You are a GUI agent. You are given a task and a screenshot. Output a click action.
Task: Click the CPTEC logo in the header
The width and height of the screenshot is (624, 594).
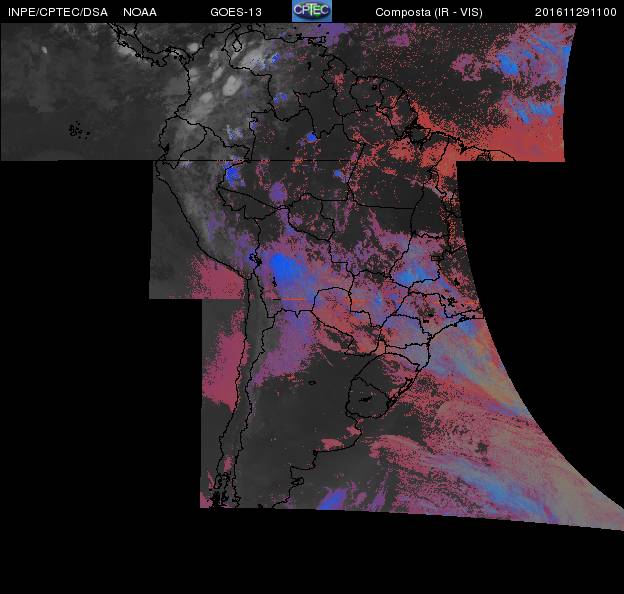coord(311,11)
